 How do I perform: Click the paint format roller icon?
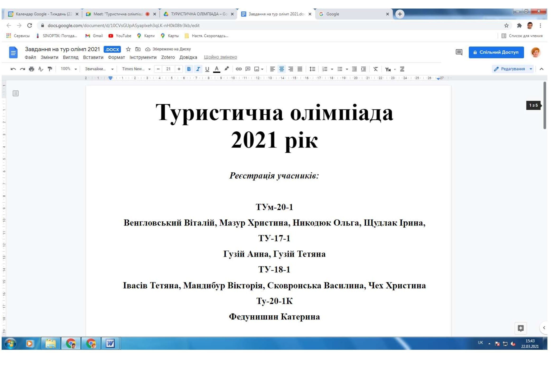coord(50,69)
